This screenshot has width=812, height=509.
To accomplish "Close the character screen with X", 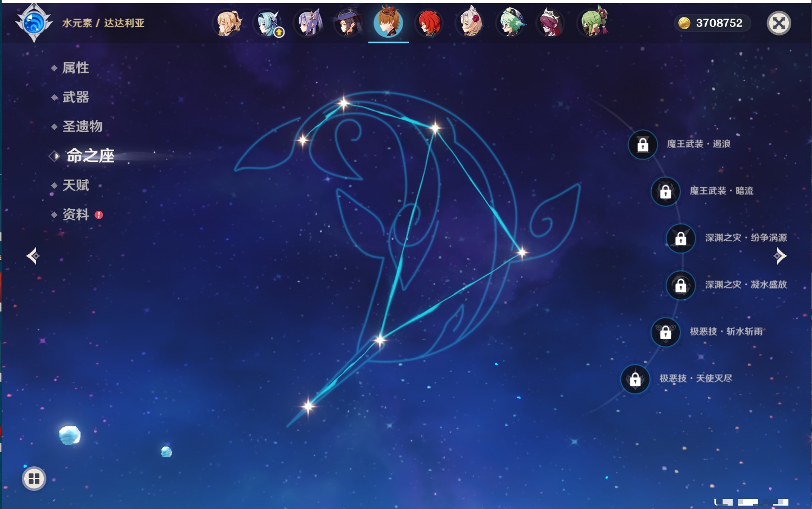I will click(x=779, y=23).
